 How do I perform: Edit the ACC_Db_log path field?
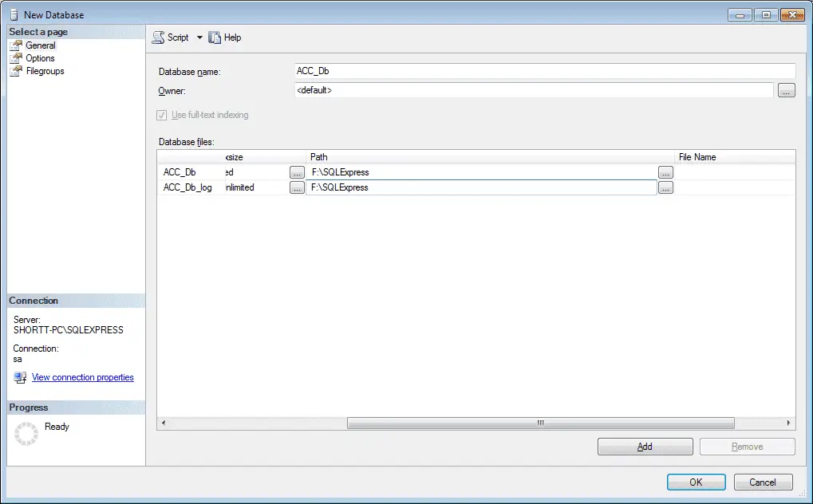[x=481, y=187]
